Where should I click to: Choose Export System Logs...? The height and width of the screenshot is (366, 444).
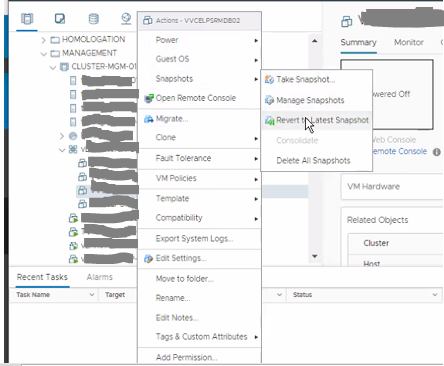pos(199,239)
